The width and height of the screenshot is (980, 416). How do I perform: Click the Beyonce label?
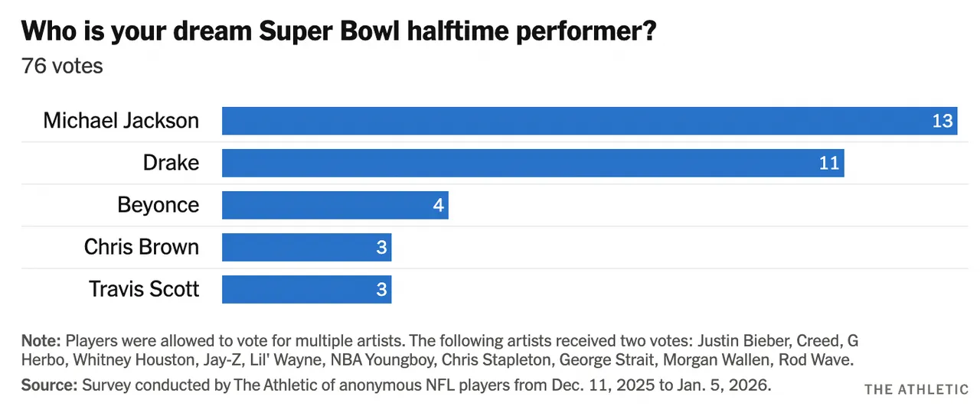(158, 205)
